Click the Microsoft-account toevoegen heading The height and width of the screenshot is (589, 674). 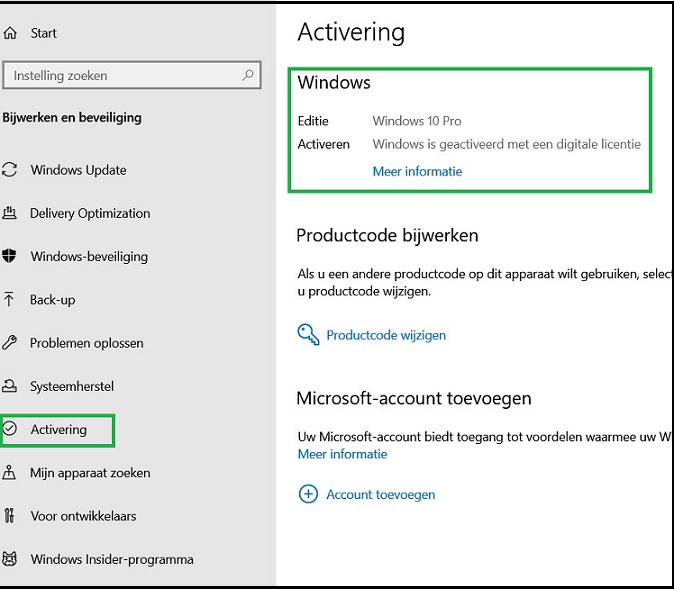[414, 398]
